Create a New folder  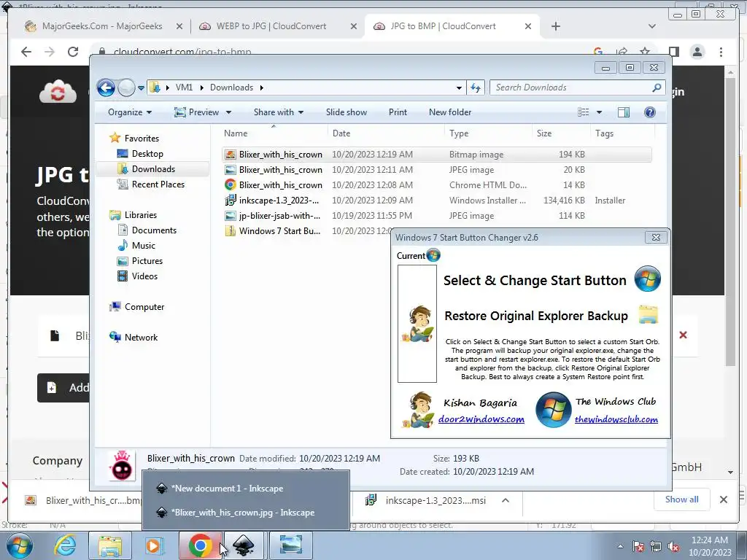(x=450, y=112)
